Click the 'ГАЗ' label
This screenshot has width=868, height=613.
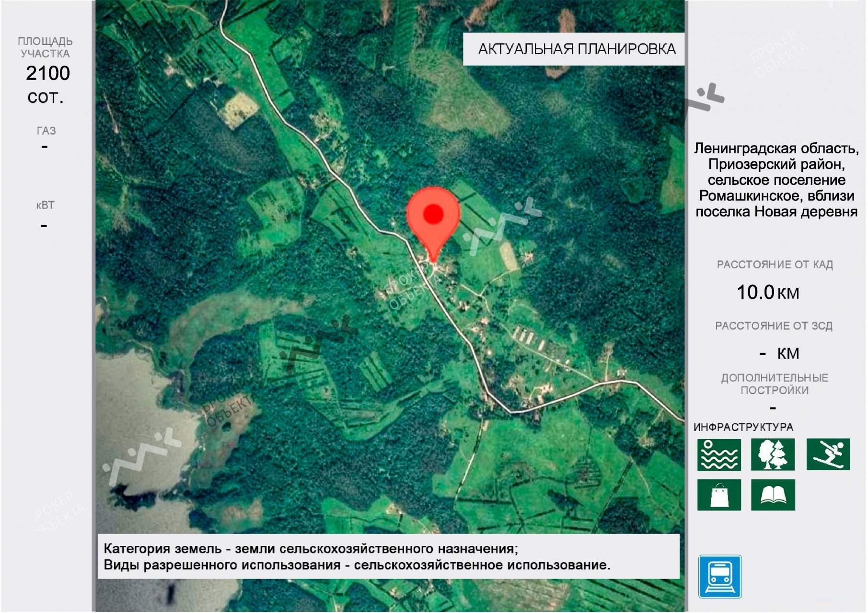pyautogui.click(x=46, y=130)
